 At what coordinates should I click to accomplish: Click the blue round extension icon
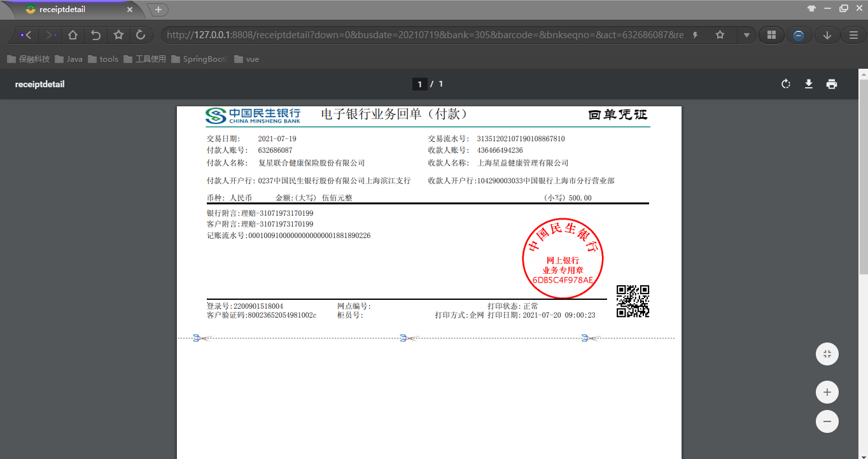(x=799, y=35)
